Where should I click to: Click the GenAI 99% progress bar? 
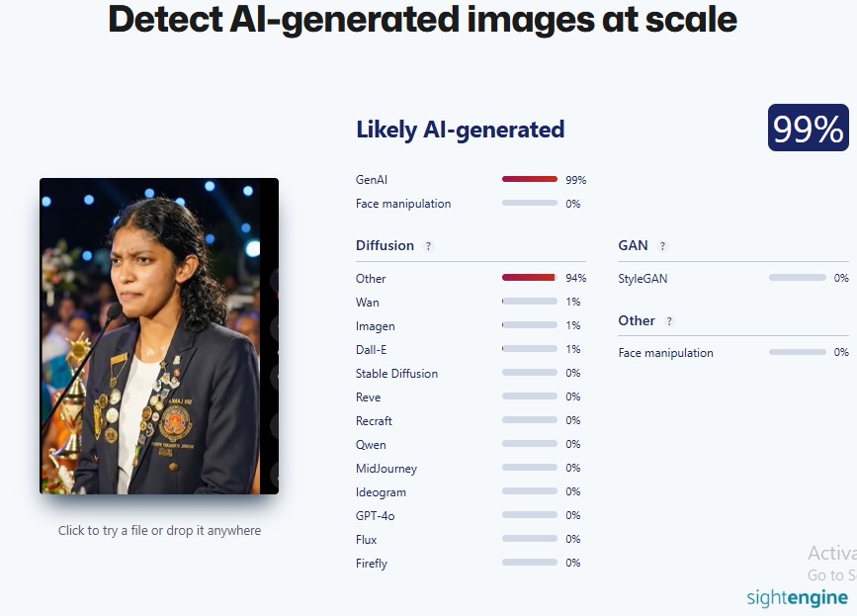[x=530, y=179]
